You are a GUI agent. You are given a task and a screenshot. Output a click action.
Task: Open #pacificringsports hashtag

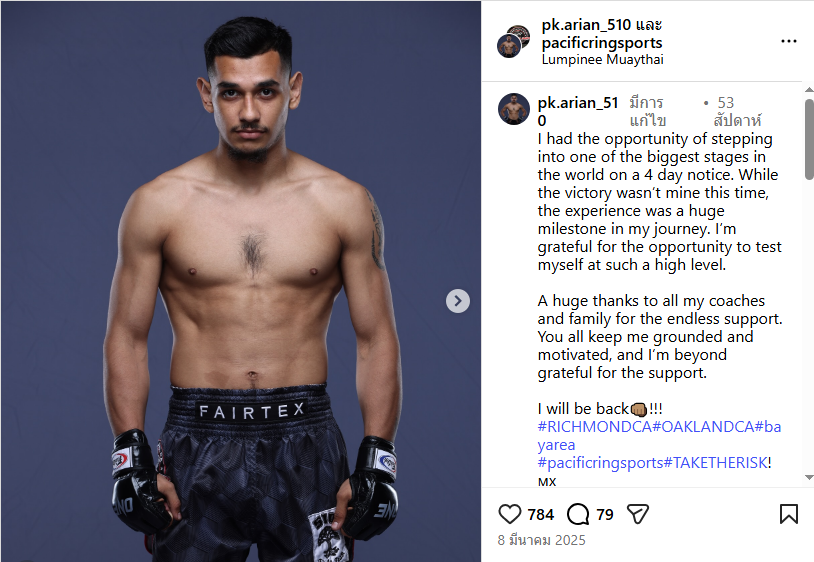[x=600, y=462]
